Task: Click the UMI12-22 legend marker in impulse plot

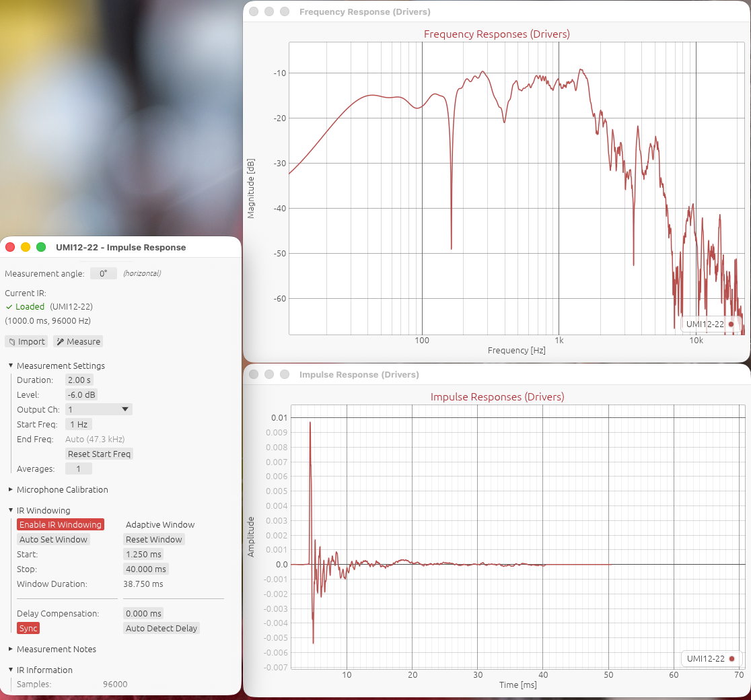Action: pyautogui.click(x=731, y=658)
